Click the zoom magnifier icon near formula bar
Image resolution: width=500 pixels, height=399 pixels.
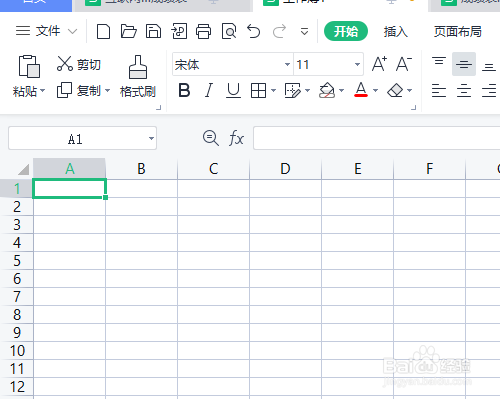[x=211, y=138]
